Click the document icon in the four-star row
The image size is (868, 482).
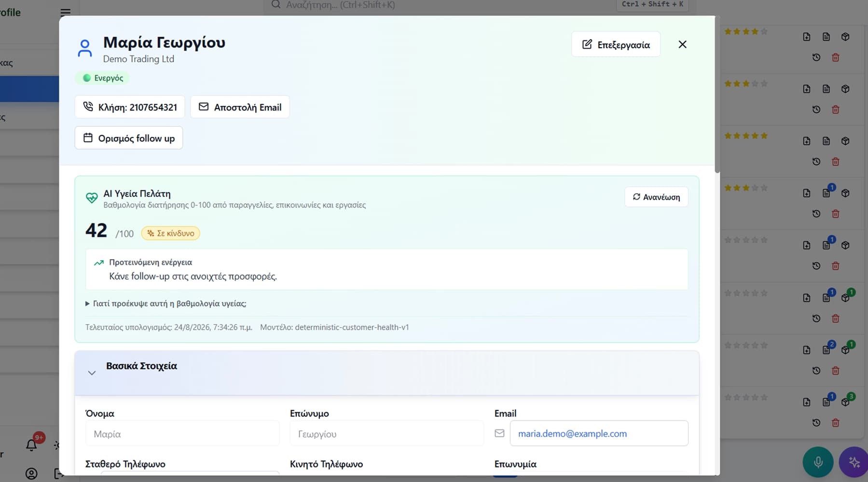(x=826, y=37)
